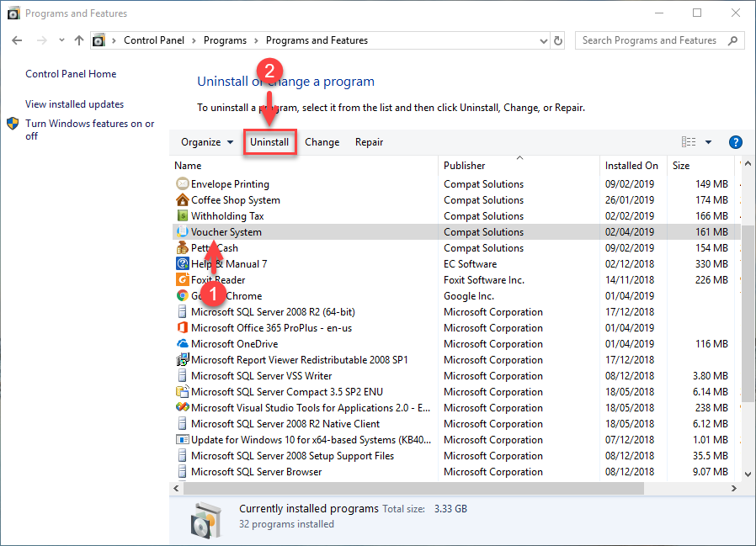
Task: Click the Help & Manual 7 icon
Action: pos(182,263)
